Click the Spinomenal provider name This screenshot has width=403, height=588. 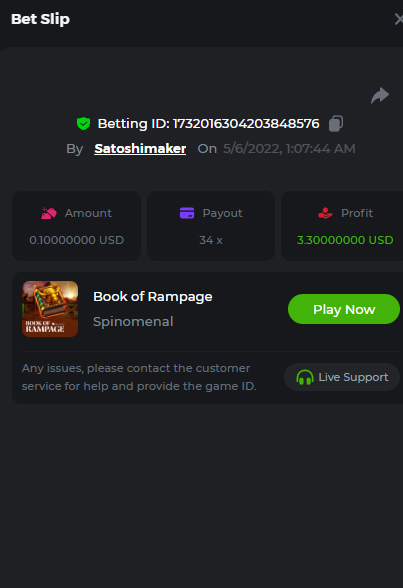[x=133, y=322]
